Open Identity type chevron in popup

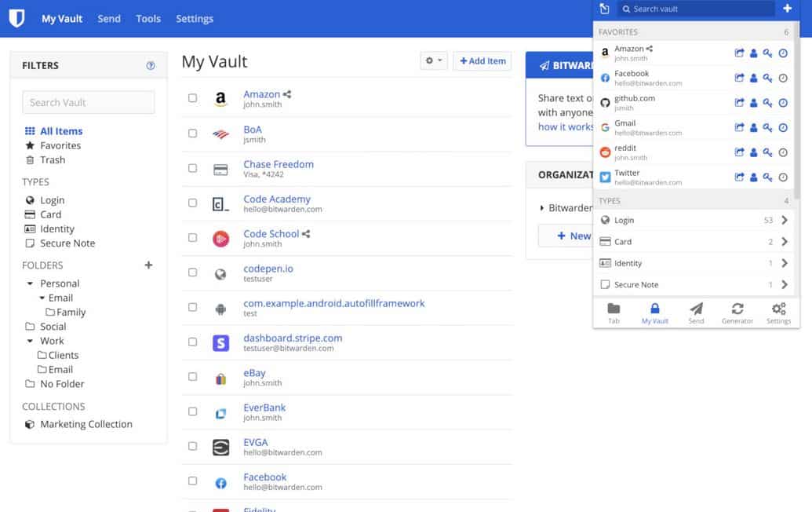(x=785, y=263)
